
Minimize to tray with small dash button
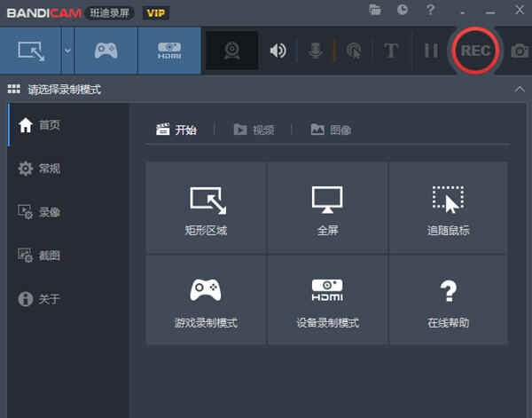point(463,12)
